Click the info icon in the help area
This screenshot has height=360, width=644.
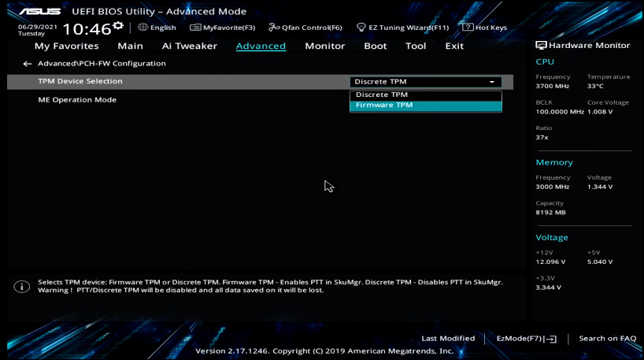[x=22, y=287]
